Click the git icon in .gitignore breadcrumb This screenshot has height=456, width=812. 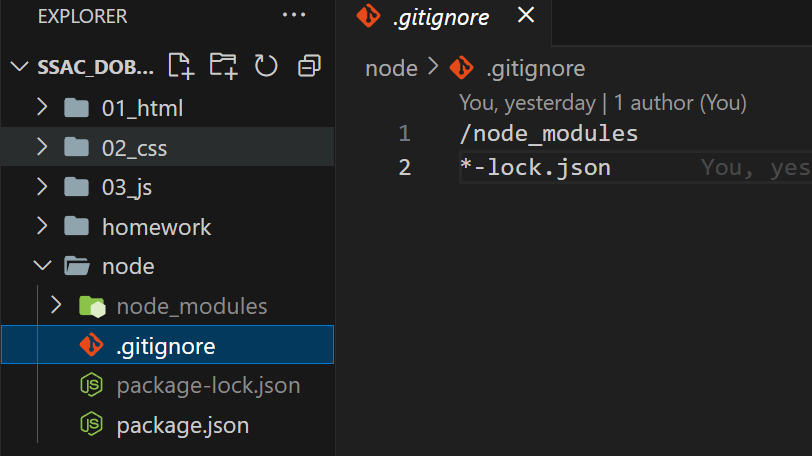click(x=461, y=68)
